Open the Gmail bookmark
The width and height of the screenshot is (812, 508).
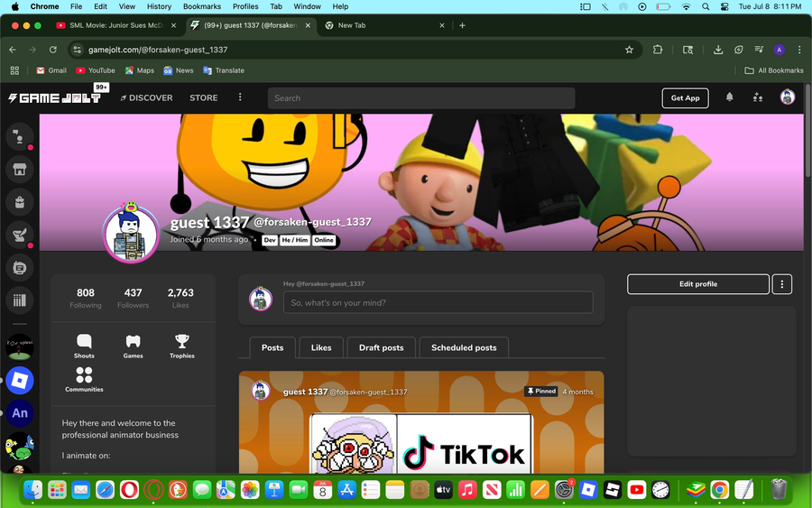click(x=51, y=70)
